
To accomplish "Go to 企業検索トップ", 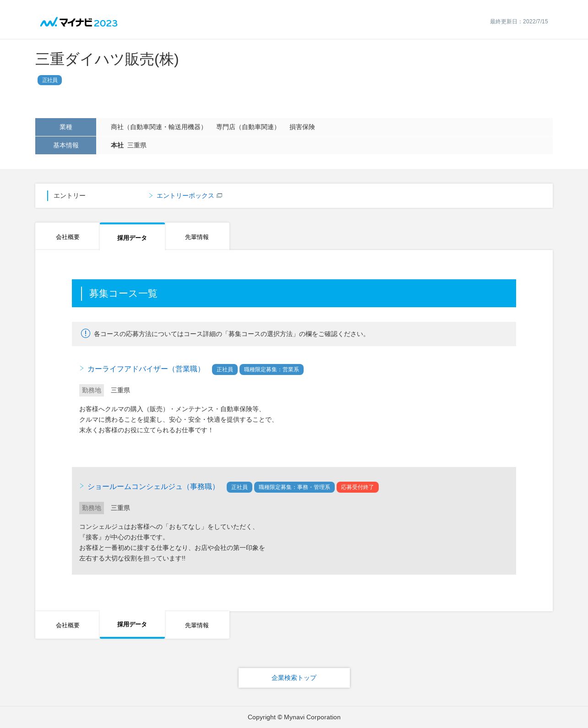I will [x=294, y=678].
